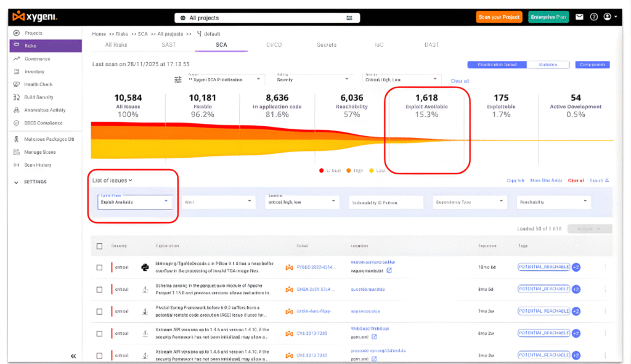Click the Copy link link
Image resolution: width=631 pixels, height=364 pixels.
coord(515,180)
